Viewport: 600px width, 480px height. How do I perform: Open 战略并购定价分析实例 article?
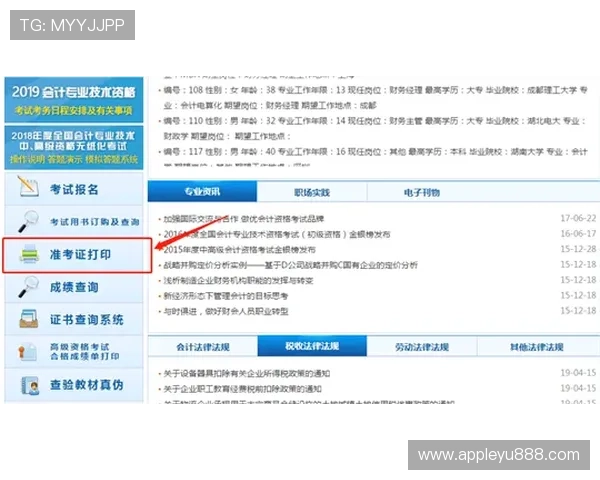[x=290, y=265]
